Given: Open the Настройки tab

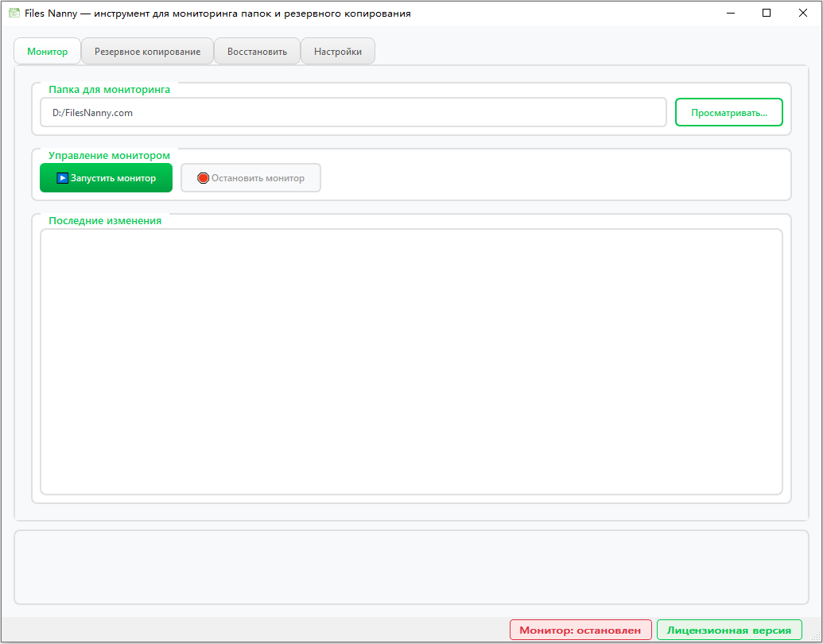Looking at the screenshot, I should click(x=337, y=50).
